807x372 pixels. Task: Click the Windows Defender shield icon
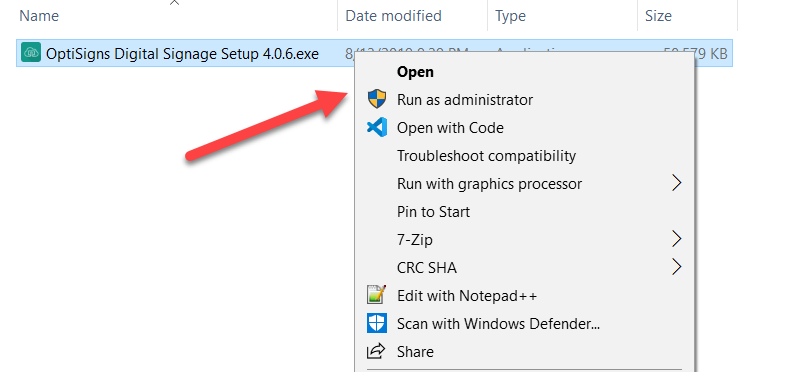(377, 324)
